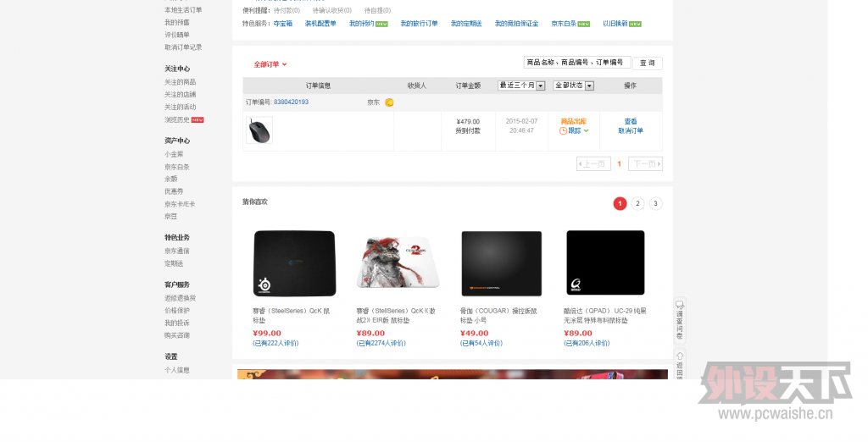This screenshot has height=442, width=868.
Task: Open 我的旅行订单 link
Action: click(x=419, y=24)
